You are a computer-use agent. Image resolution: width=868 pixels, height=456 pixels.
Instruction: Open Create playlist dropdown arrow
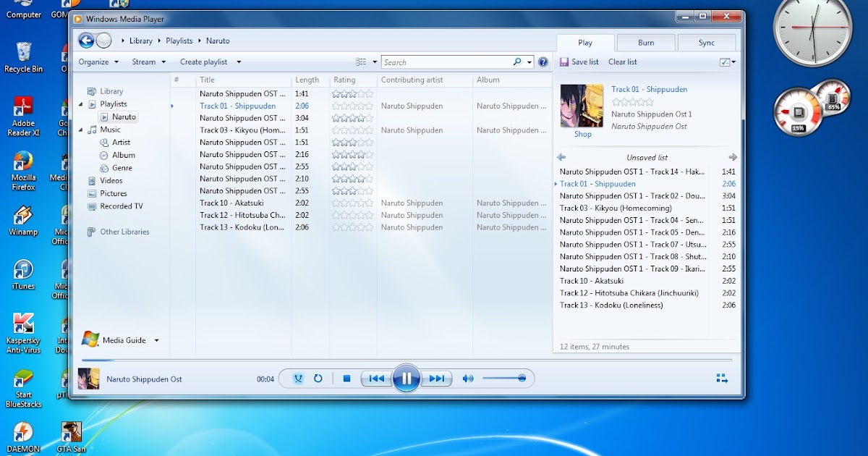point(239,62)
